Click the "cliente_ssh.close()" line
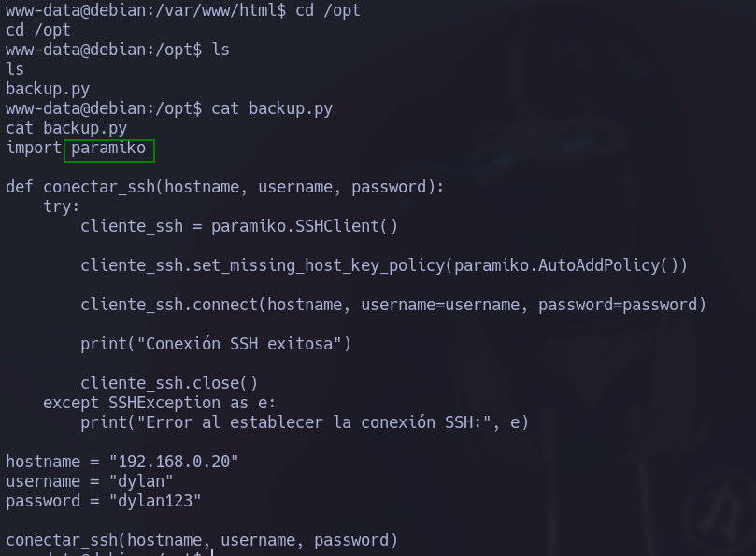Screen dimensions: 756x556 click(x=169, y=383)
